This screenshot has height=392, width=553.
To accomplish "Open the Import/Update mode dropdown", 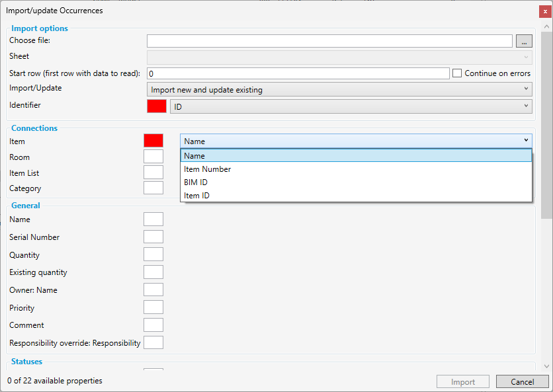I will coord(339,89).
